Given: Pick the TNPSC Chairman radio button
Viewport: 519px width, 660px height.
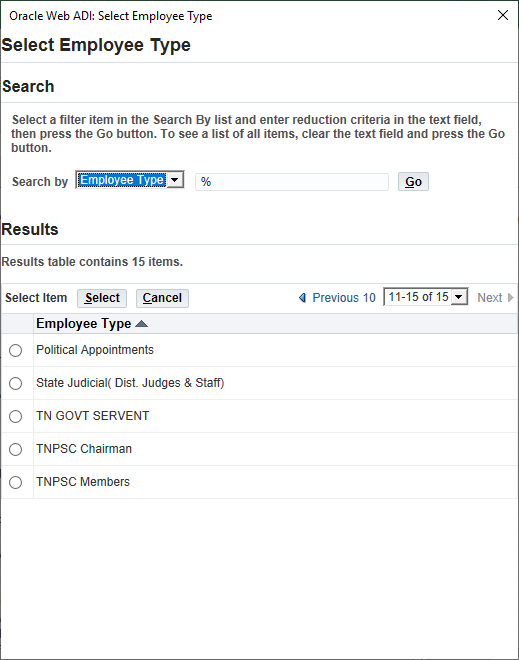Looking at the screenshot, I should (x=16, y=449).
